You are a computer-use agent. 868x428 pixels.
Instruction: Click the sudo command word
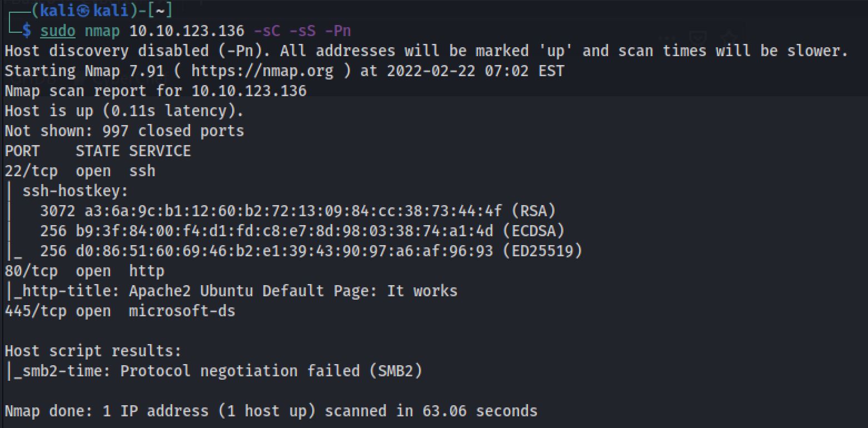(58, 31)
